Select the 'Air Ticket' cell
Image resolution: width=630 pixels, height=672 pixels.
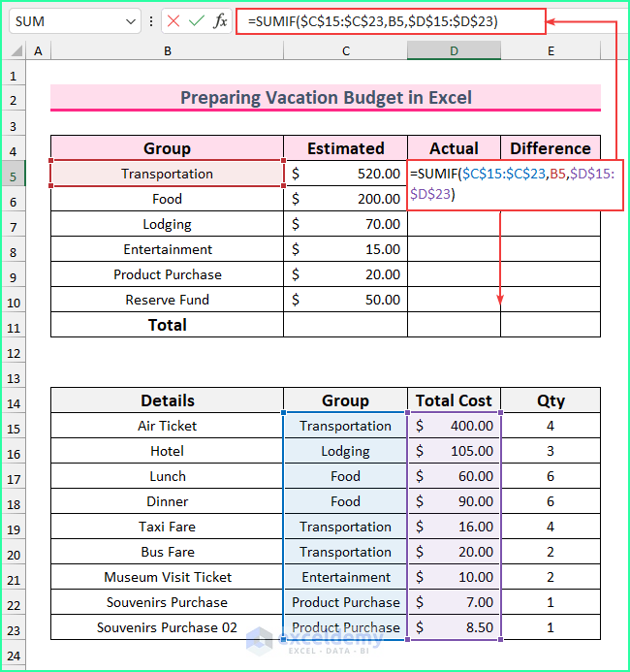[x=167, y=426]
